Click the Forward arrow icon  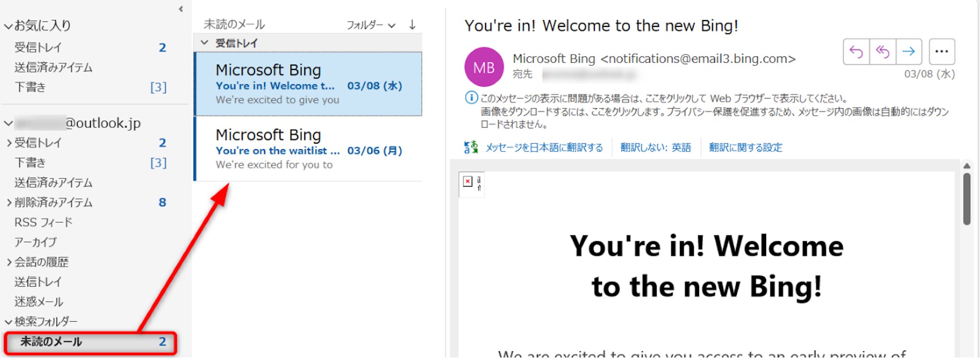pyautogui.click(x=908, y=52)
